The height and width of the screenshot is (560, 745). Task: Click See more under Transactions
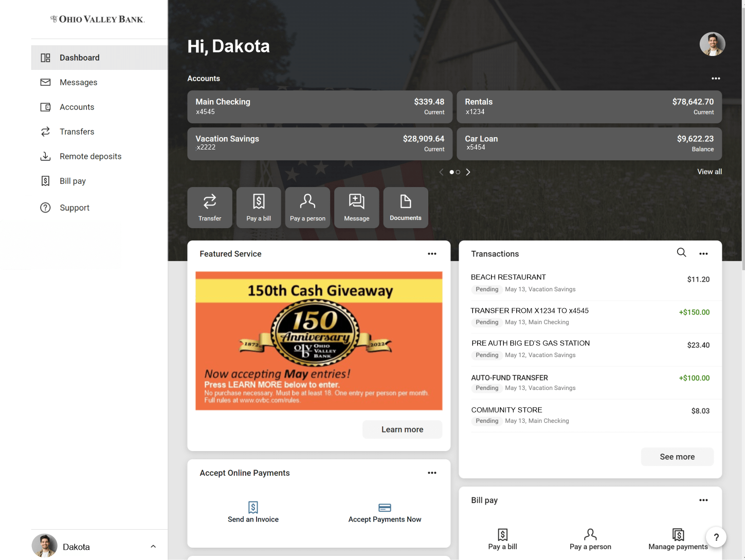pos(677,457)
